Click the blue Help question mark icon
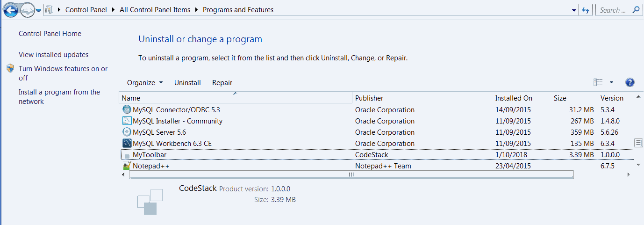644x225 pixels. (630, 82)
